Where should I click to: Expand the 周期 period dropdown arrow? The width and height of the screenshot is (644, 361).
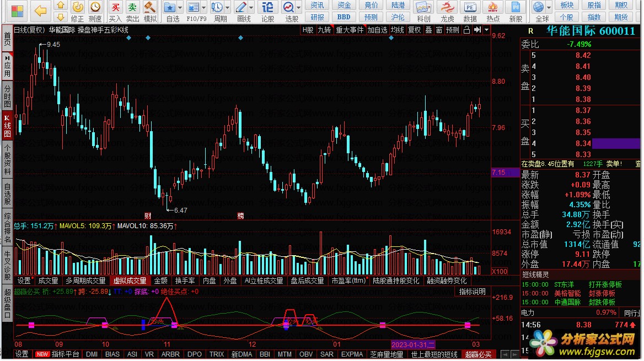point(227,7)
